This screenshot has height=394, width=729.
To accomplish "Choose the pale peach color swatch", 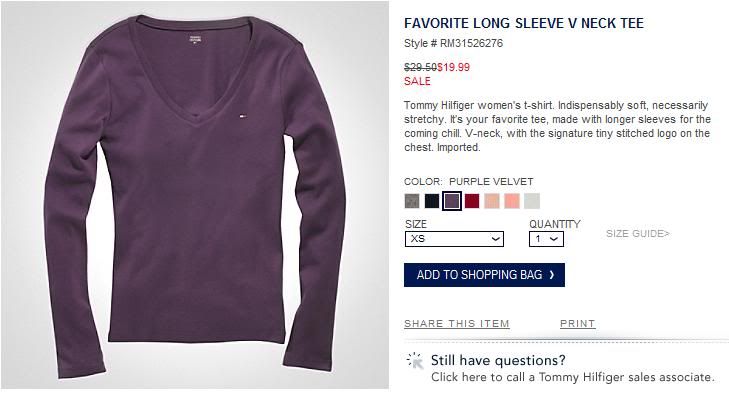I will [x=492, y=201].
